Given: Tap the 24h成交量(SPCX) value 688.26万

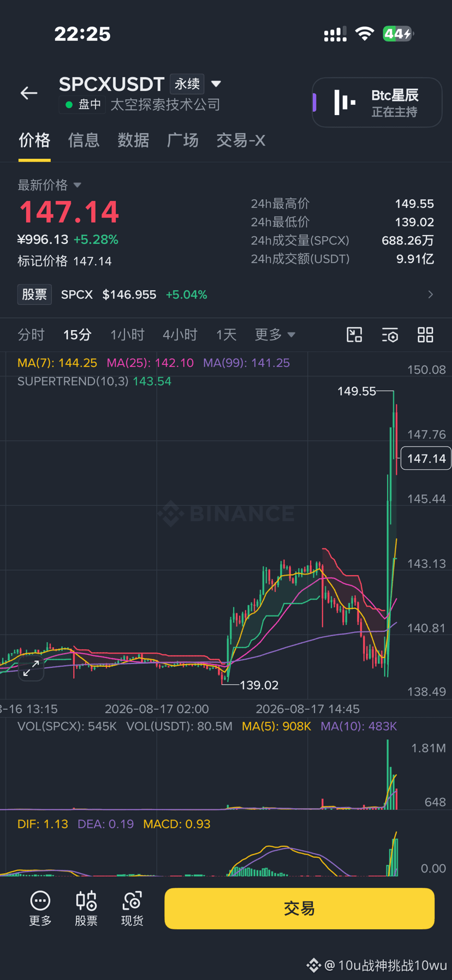Looking at the screenshot, I should tap(408, 241).
